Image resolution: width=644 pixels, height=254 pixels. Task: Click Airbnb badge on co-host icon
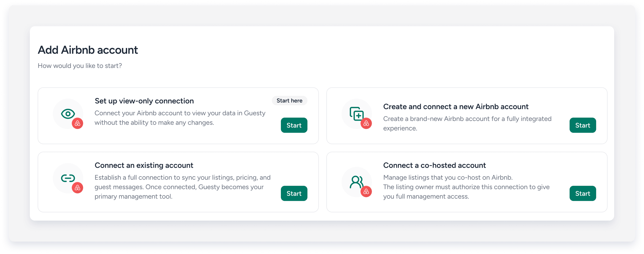tap(366, 192)
